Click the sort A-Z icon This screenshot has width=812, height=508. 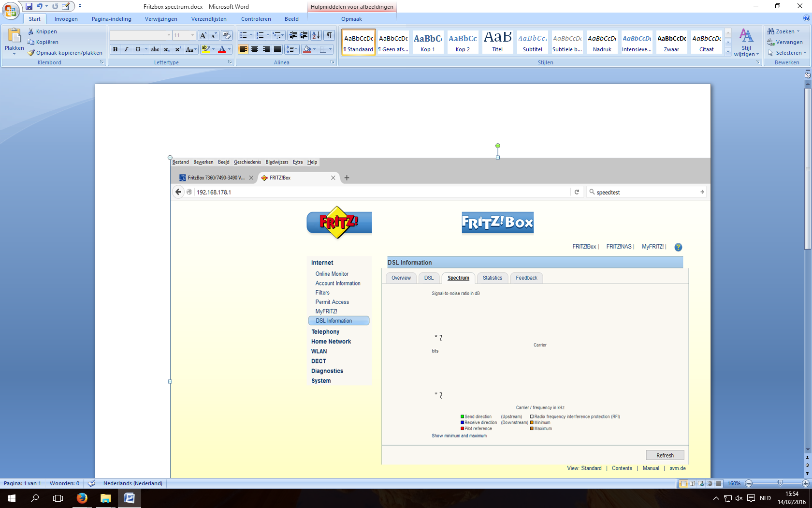coord(316,35)
